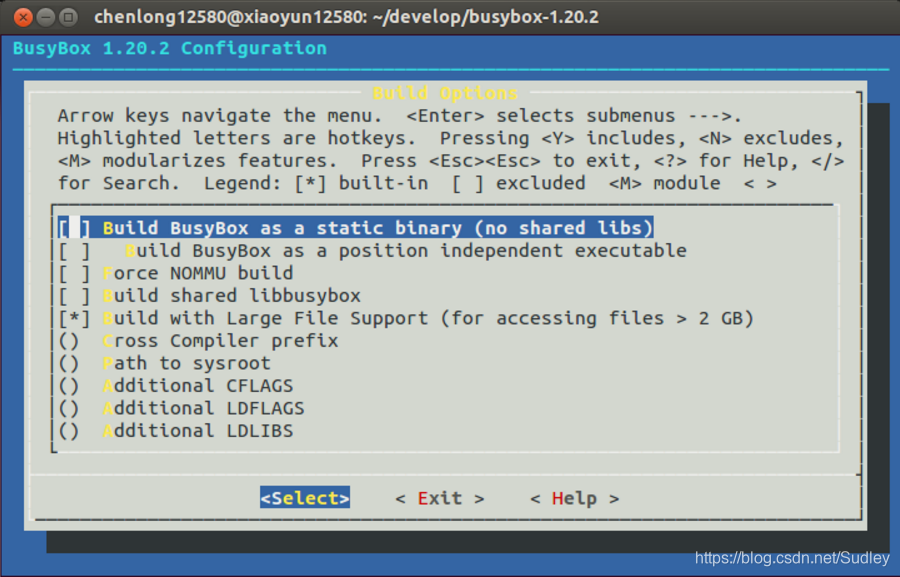The height and width of the screenshot is (577, 900).
Task: Select the Additional CFLAGS entry
Action: (176, 386)
